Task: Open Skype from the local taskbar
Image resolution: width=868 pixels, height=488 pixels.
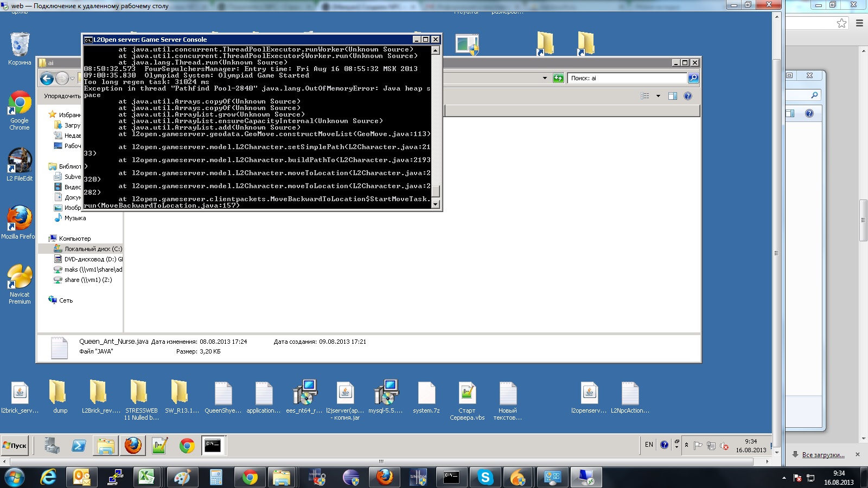Action: pos(485,477)
